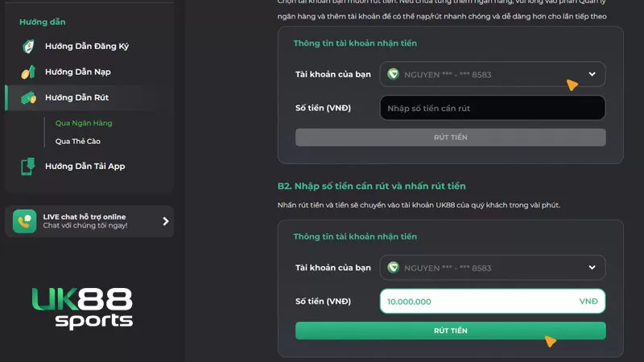Click the Hướng Dẫn Rút money icon
Screen dimensions: 644x362
[28, 97]
